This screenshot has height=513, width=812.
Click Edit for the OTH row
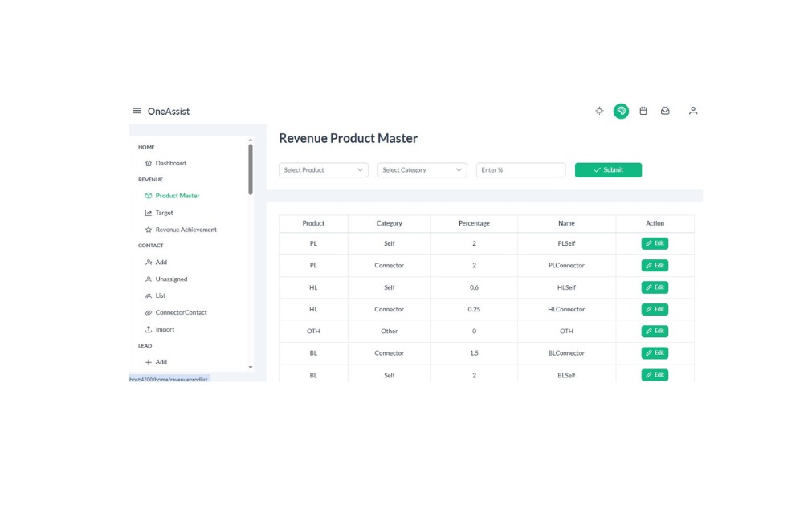[655, 331]
